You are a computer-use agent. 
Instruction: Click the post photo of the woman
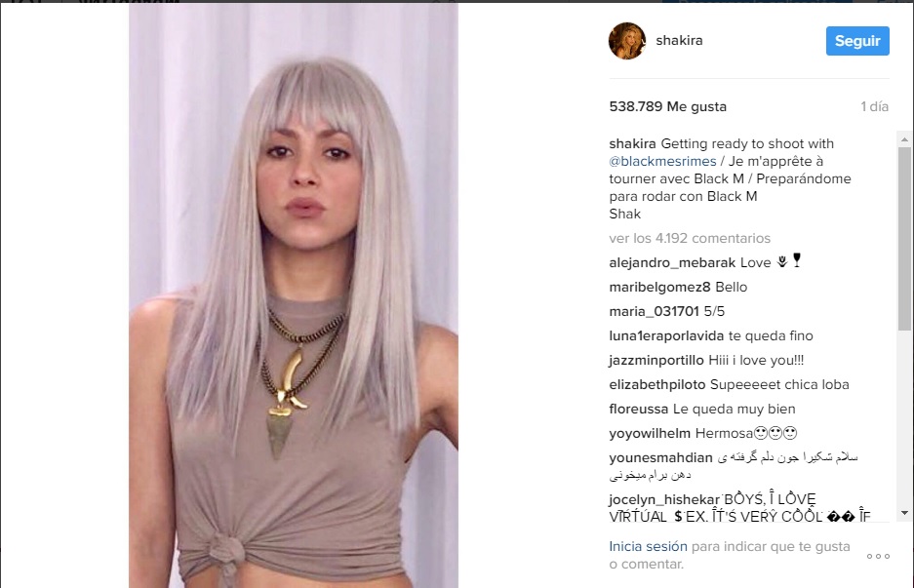point(294,295)
